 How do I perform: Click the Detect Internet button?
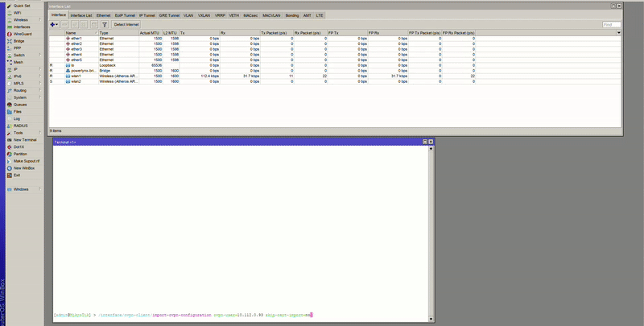tap(126, 25)
